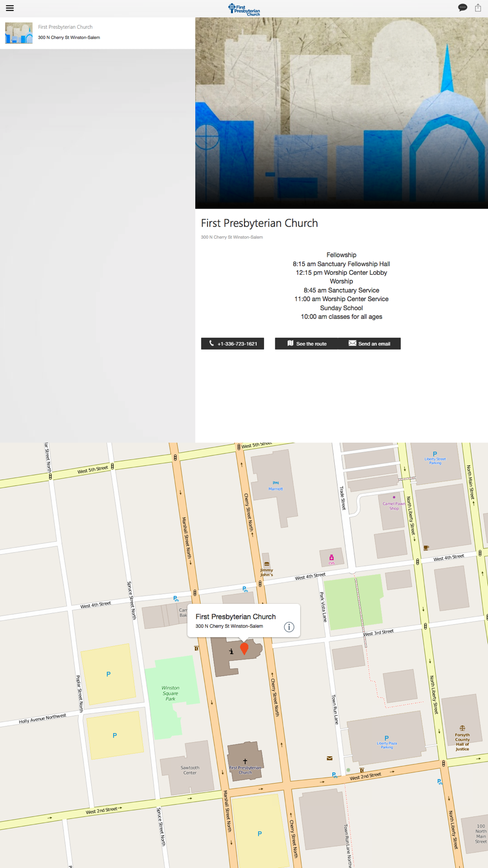
Task: Click the coffee cup icon near West 4th Street
Action: pos(426,548)
